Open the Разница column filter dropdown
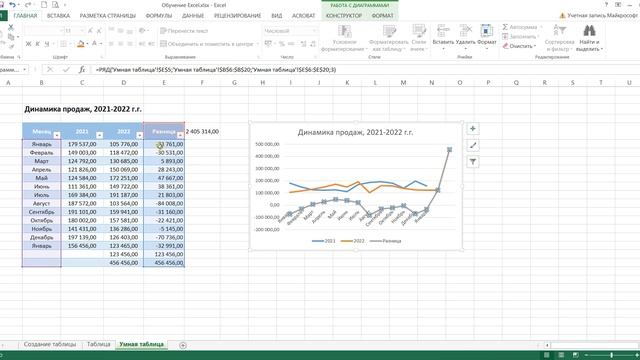This screenshot has width=640, height=360. coord(180,135)
